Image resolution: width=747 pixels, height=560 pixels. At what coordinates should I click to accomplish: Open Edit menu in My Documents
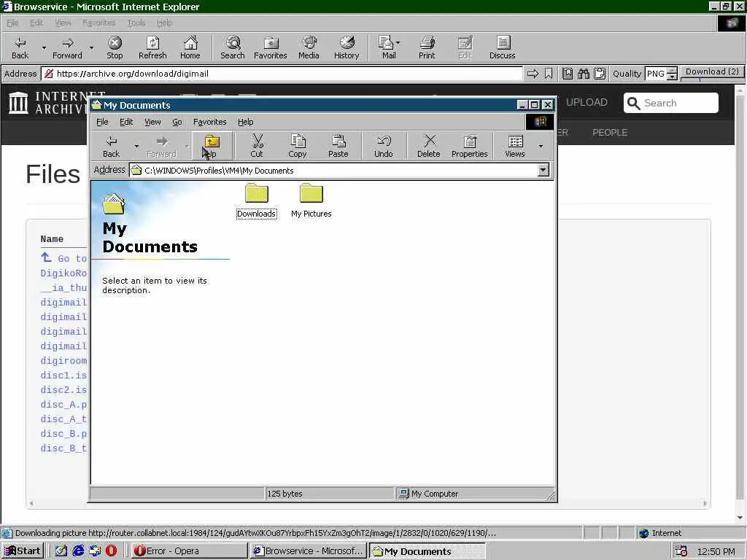pyautogui.click(x=126, y=122)
